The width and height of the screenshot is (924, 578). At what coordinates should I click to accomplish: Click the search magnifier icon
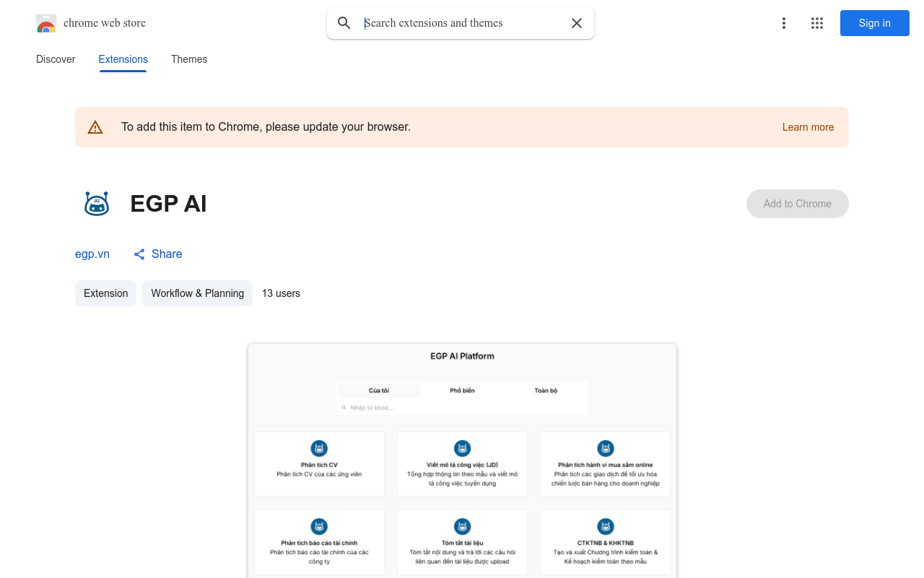(344, 23)
